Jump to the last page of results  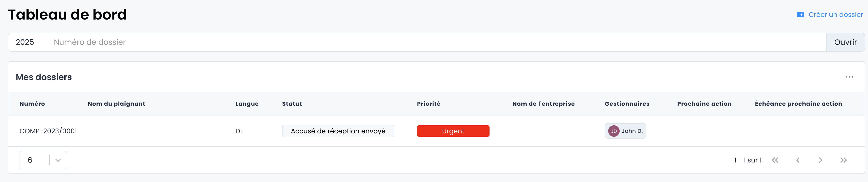843,160
